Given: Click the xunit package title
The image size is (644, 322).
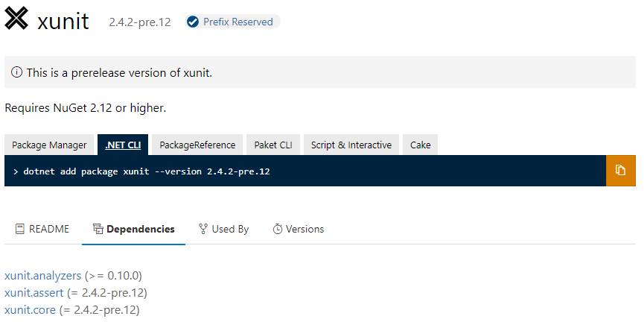Looking at the screenshot, I should (x=63, y=21).
